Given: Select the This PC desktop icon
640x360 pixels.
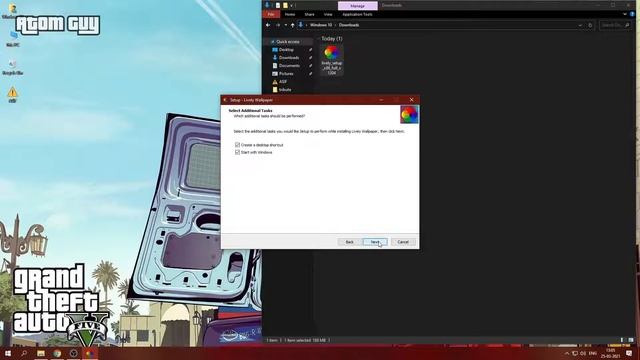Looking at the screenshot, I should point(13,39).
